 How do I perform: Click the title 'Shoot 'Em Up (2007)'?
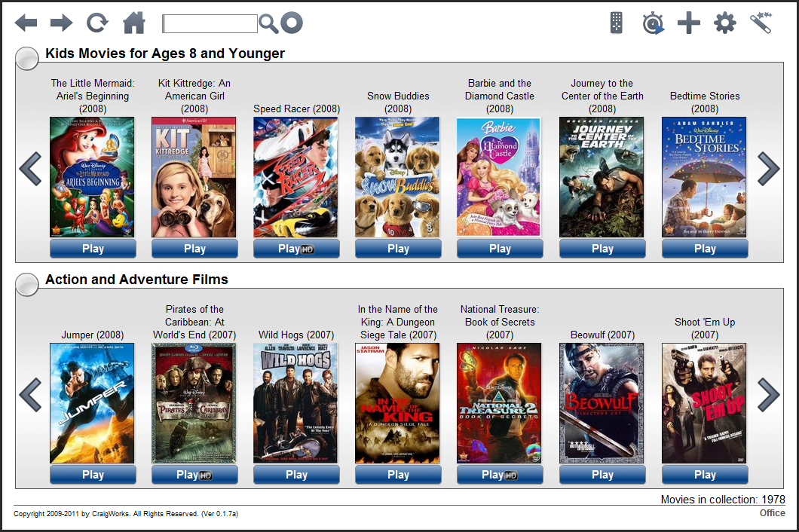tap(705, 329)
